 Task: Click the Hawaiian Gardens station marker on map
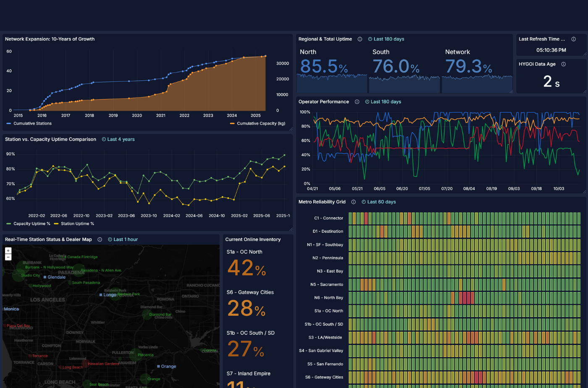(x=85, y=363)
